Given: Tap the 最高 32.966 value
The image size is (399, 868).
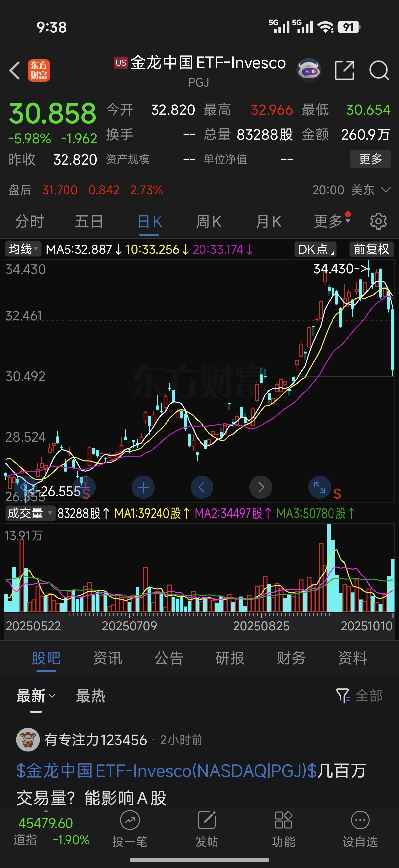Looking at the screenshot, I should 272,110.
